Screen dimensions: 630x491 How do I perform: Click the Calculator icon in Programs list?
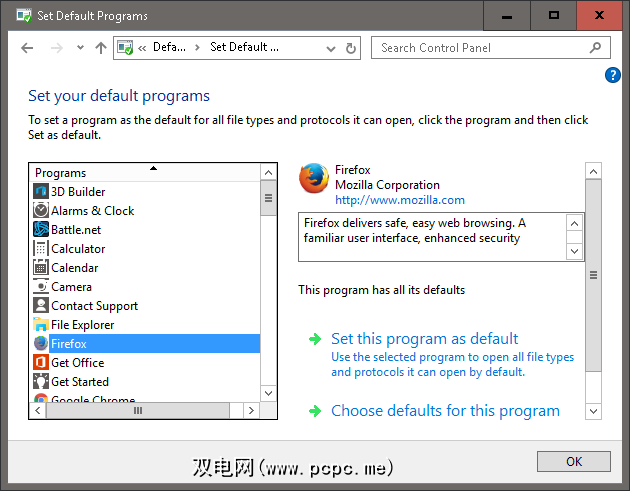[41, 248]
